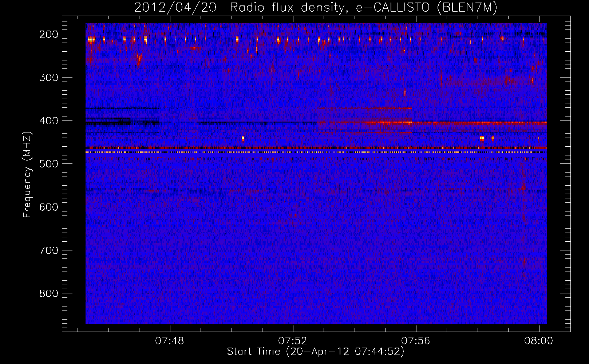This screenshot has width=589, height=364.
Task: Click the 700 frequency tick label
Action: [x=48, y=250]
